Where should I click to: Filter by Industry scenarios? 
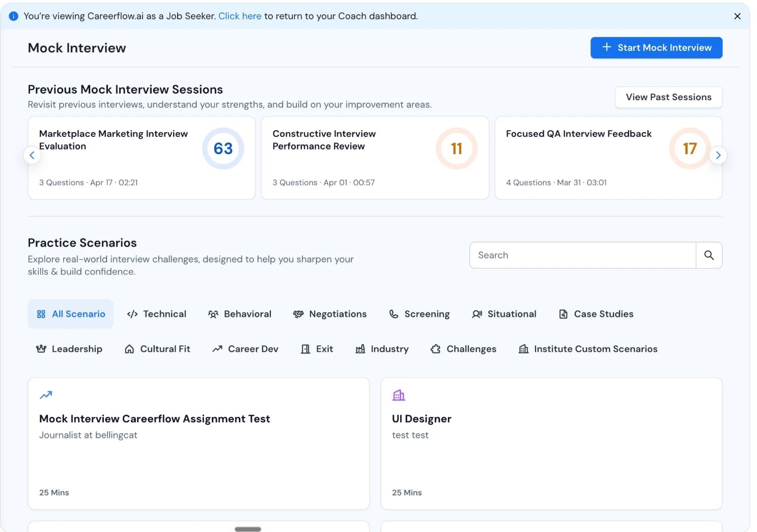(382, 349)
